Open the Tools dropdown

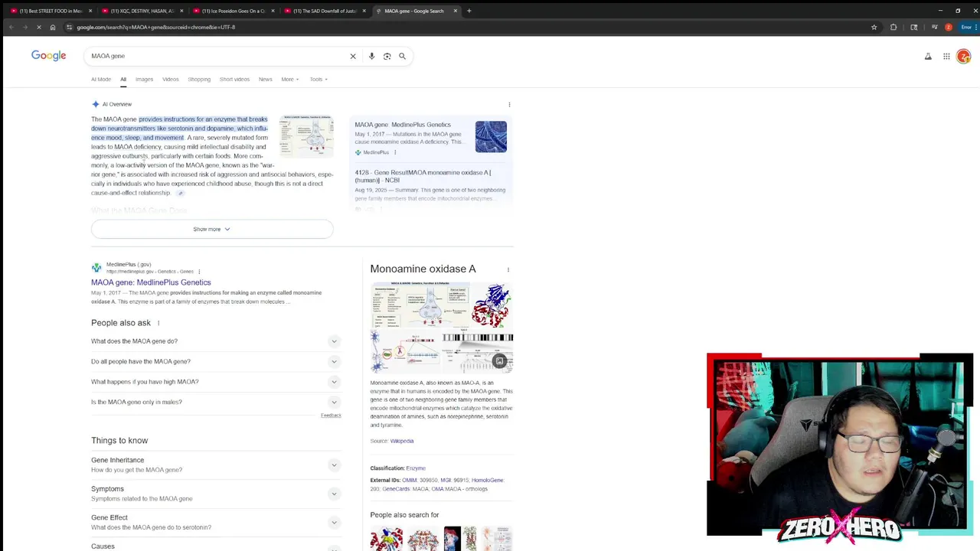[x=318, y=79]
